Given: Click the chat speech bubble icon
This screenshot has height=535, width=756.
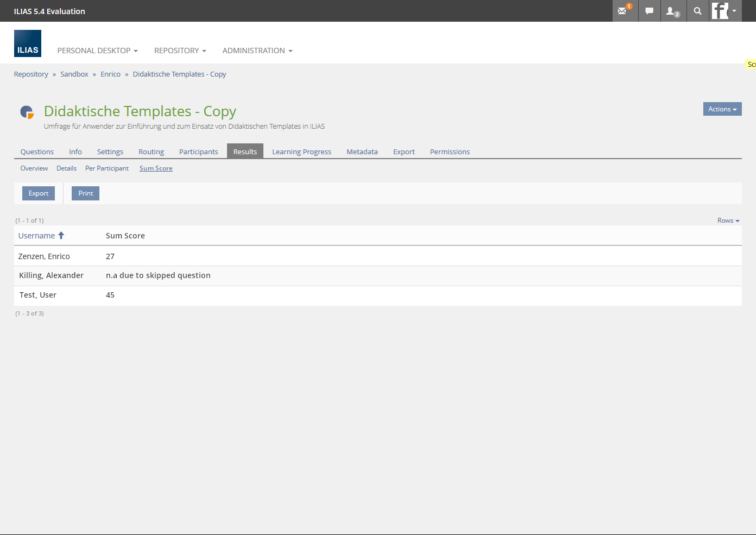Looking at the screenshot, I should [649, 11].
